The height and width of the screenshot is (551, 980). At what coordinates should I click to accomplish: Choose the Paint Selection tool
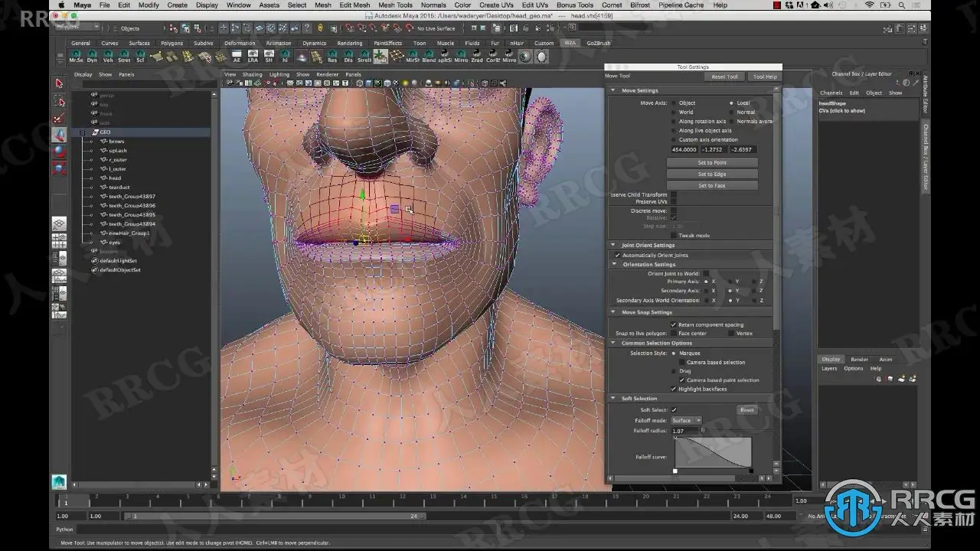pyautogui.click(x=59, y=118)
